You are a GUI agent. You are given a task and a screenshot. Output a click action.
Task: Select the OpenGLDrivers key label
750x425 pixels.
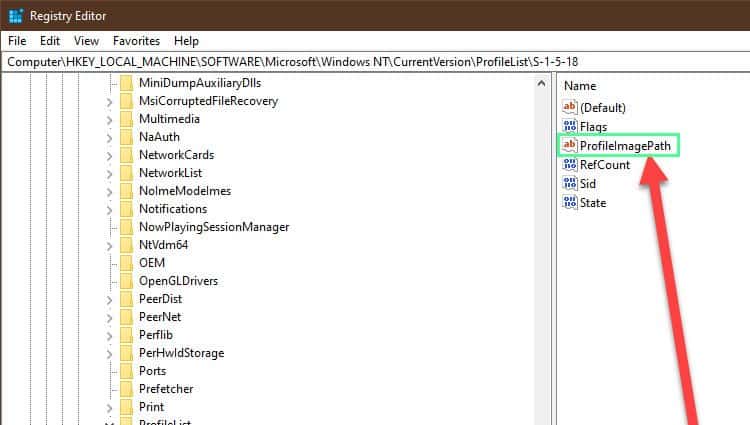coord(178,281)
